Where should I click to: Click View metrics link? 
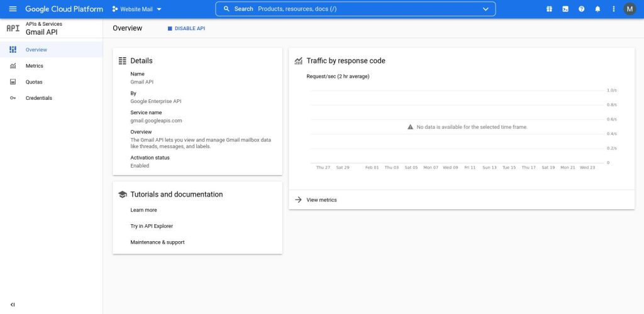point(321,200)
